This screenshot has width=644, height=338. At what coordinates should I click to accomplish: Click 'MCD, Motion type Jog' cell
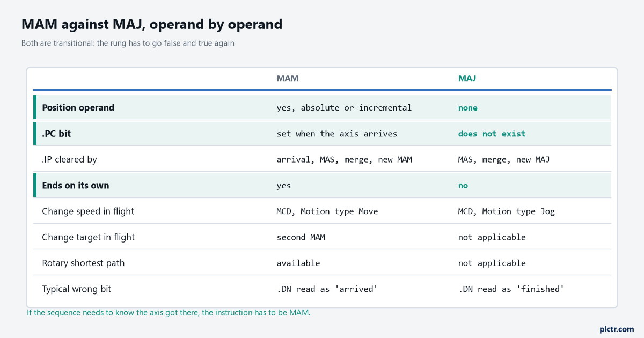coord(507,211)
